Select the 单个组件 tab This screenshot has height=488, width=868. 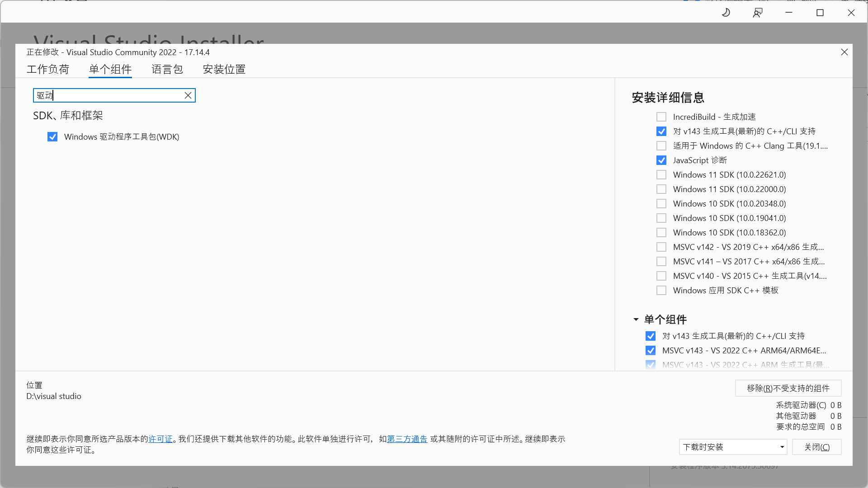110,69
